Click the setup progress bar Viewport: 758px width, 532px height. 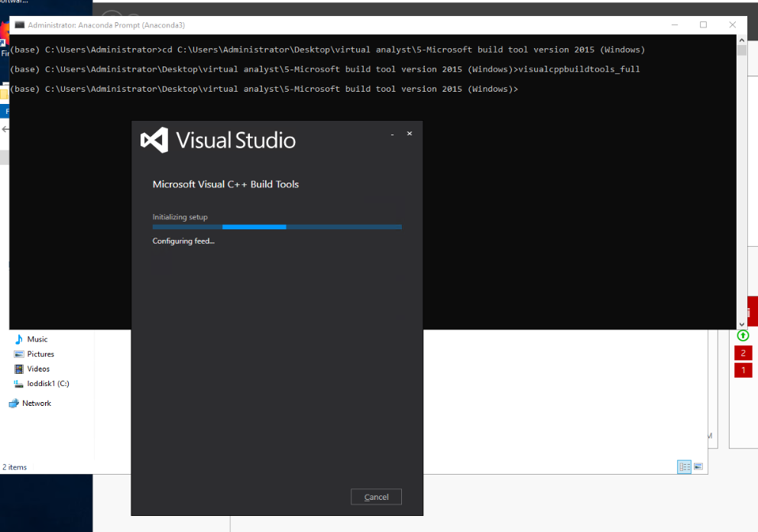pos(277,227)
